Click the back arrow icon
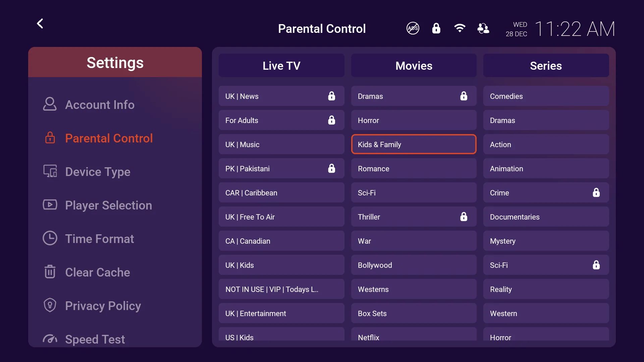This screenshot has height=362, width=644. coord(40,23)
